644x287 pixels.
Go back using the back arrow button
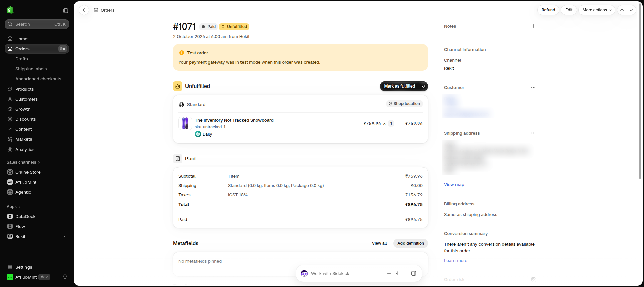[84, 10]
